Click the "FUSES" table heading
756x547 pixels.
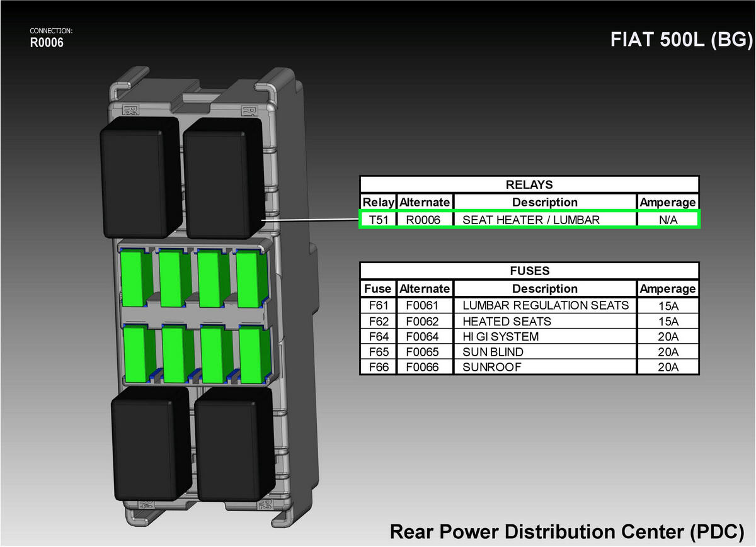529,271
